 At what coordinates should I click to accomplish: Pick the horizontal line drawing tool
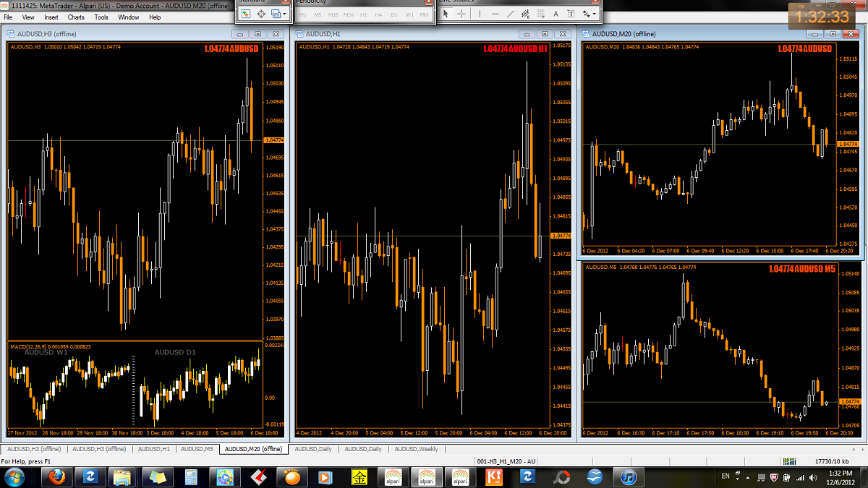(495, 14)
